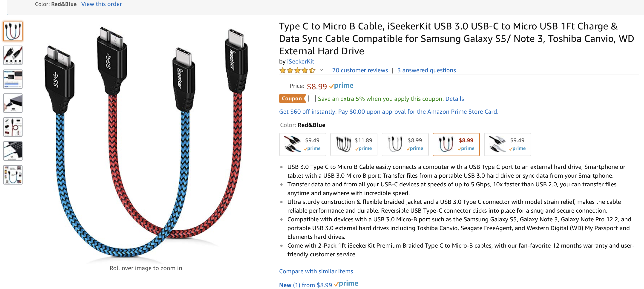Select the unselected $8.99 white cable option
644x289 pixels.
click(405, 144)
